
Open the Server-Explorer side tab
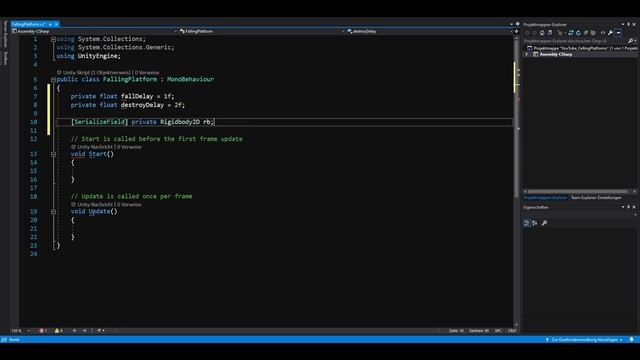5,34
